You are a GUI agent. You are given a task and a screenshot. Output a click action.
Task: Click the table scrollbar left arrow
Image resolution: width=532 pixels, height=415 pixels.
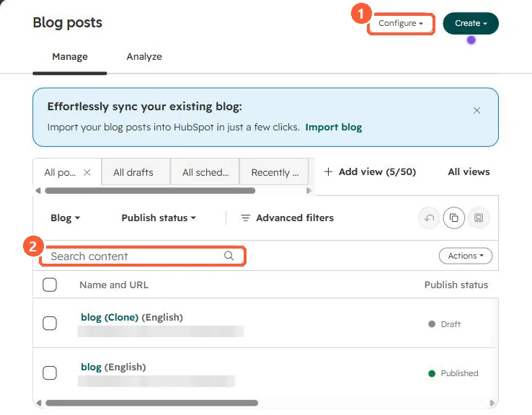point(39,403)
